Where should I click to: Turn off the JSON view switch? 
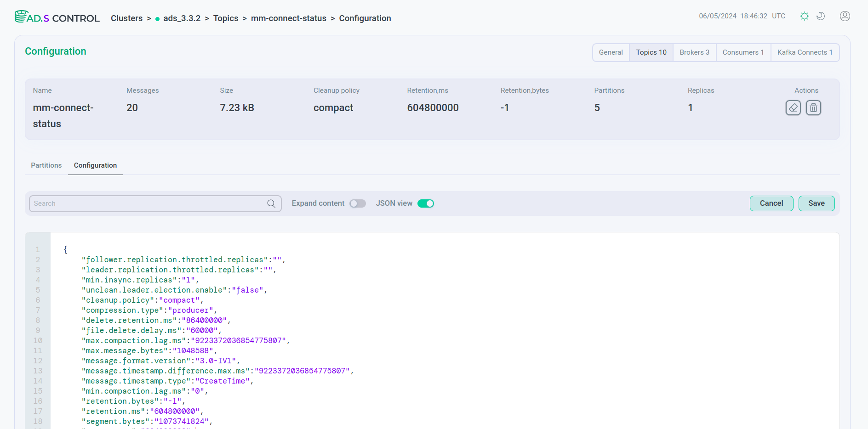[x=426, y=203]
